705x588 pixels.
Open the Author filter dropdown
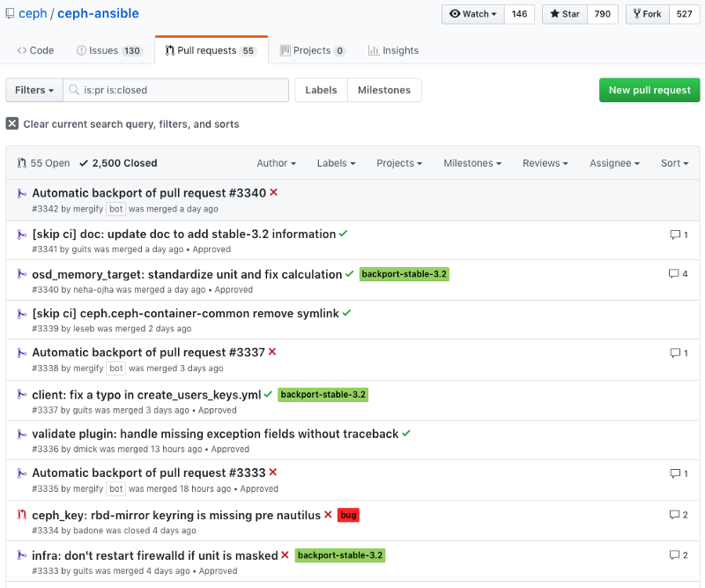[276, 163]
